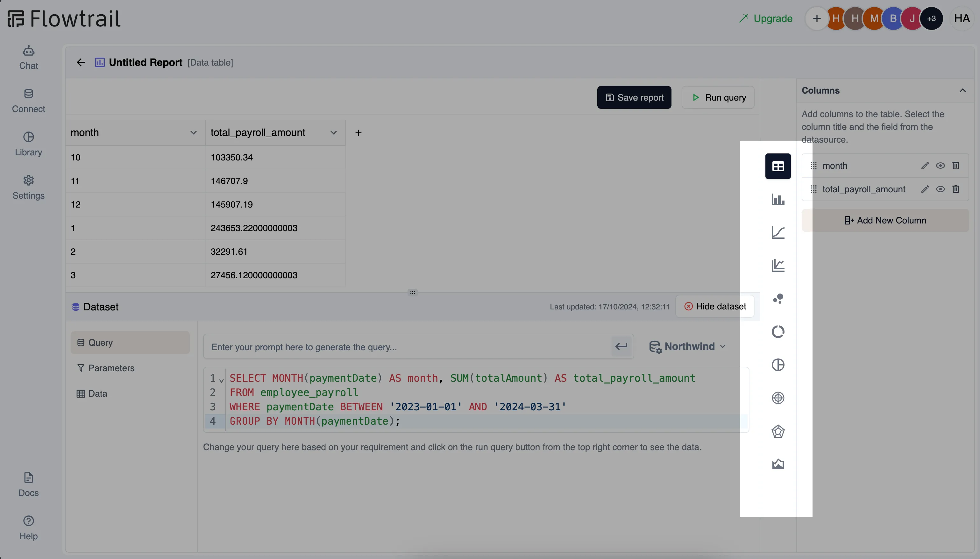The image size is (980, 559).
Task: Select the line chart visualization icon
Action: coord(778,232)
